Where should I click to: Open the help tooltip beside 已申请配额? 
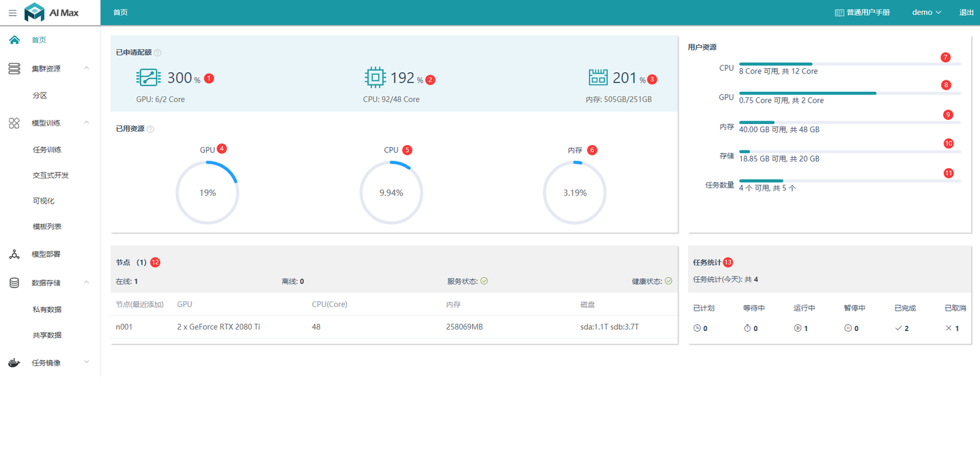click(x=157, y=52)
